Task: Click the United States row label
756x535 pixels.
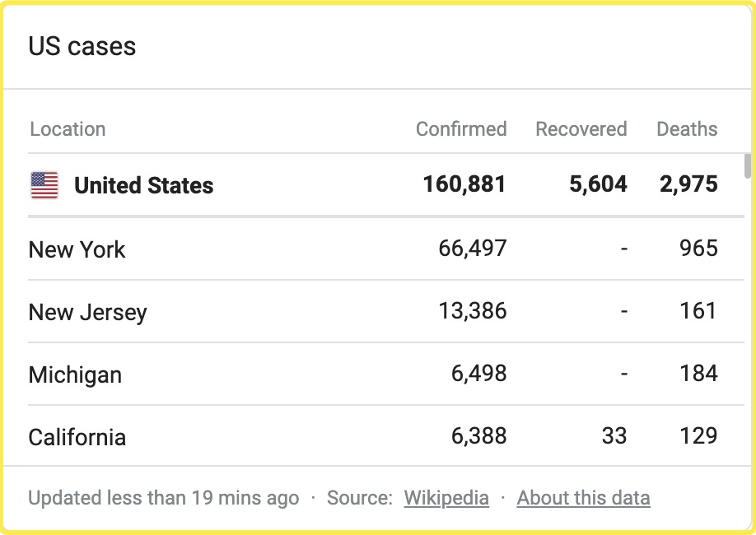Action: (144, 185)
